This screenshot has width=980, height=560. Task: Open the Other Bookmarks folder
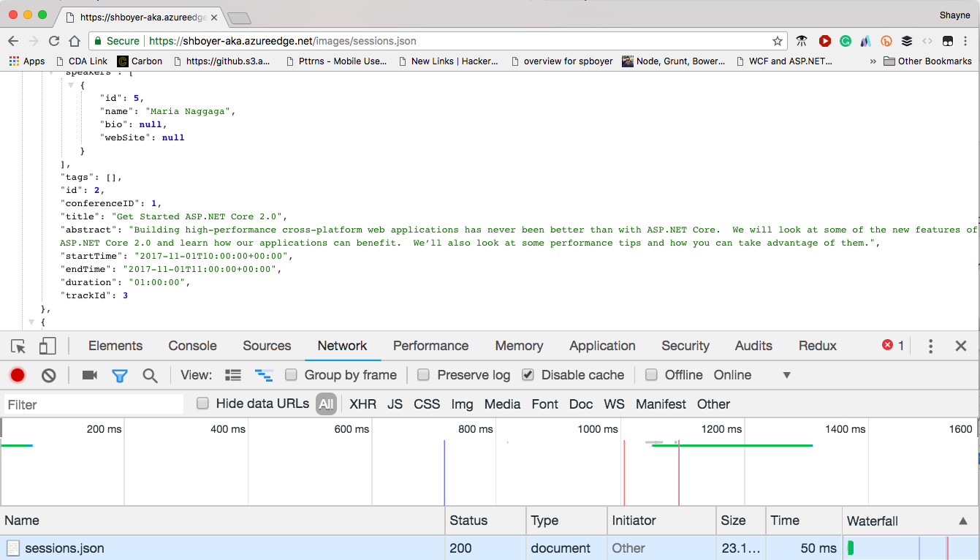click(x=927, y=61)
